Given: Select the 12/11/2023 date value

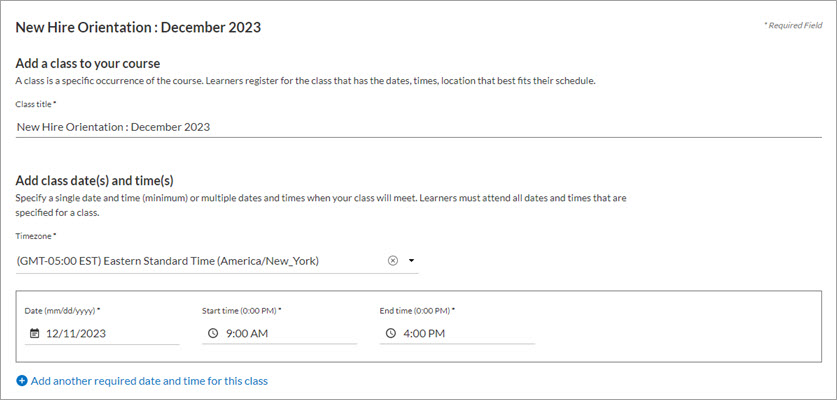Looking at the screenshot, I should point(76,334).
